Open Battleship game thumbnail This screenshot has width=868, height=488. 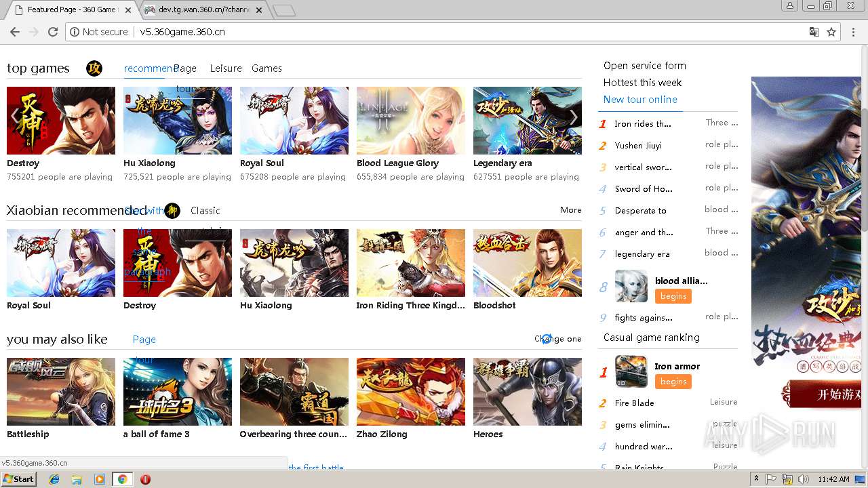pos(61,392)
